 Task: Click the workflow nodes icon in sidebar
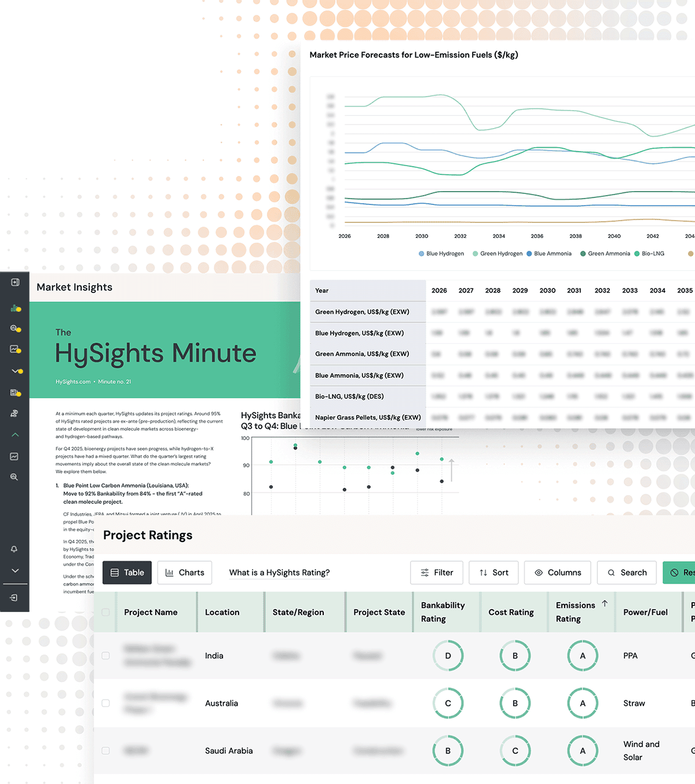pyautogui.click(x=14, y=413)
